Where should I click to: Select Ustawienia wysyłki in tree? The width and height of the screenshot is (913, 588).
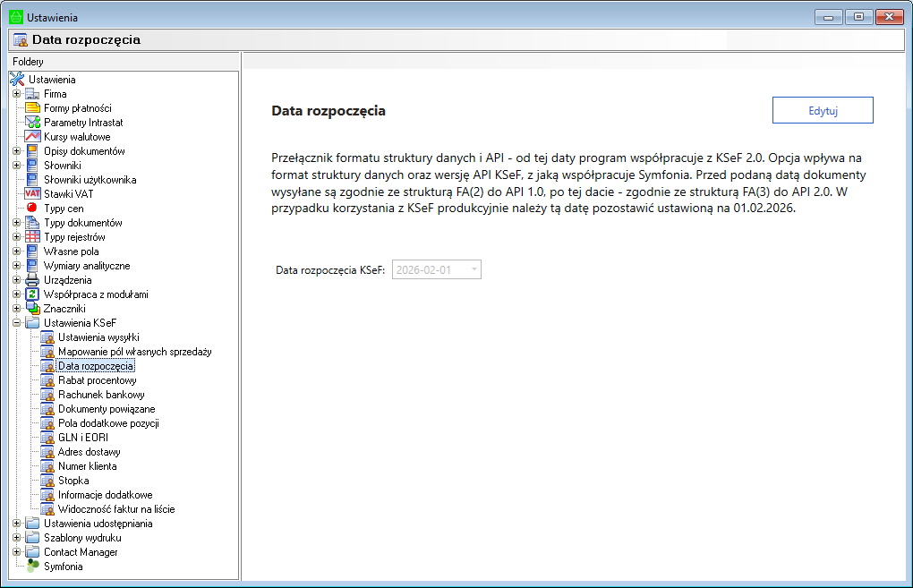coord(98,337)
